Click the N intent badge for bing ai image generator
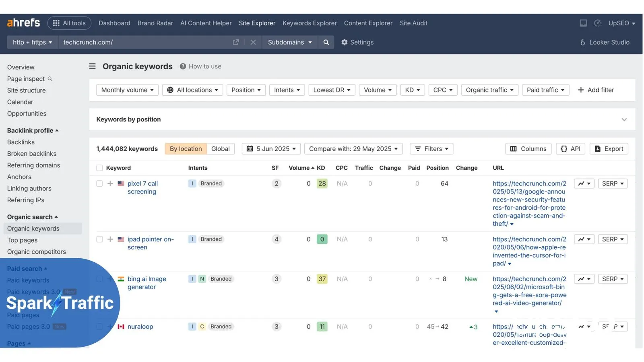The width and height of the screenshot is (644, 362). tap(202, 279)
